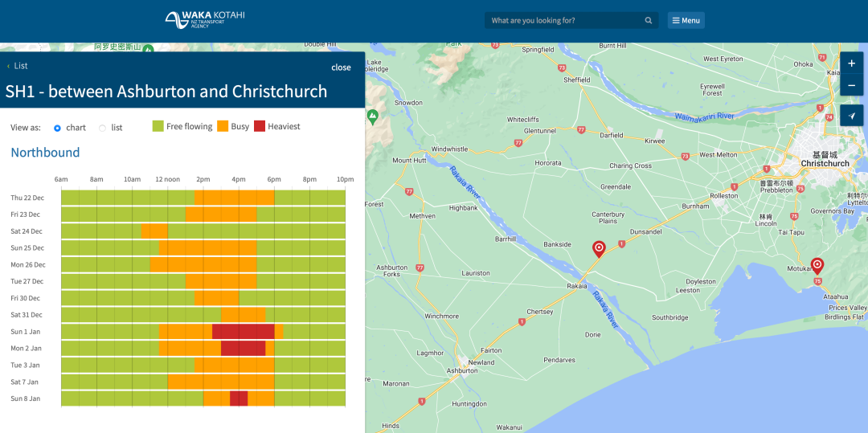
Task: Select the red map pin near Dunsandel
Action: [x=599, y=249]
